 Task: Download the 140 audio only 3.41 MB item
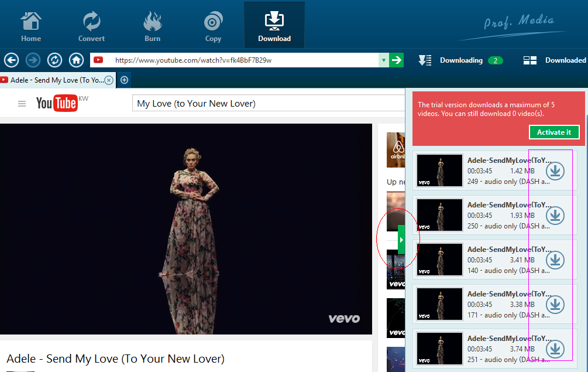click(x=555, y=260)
